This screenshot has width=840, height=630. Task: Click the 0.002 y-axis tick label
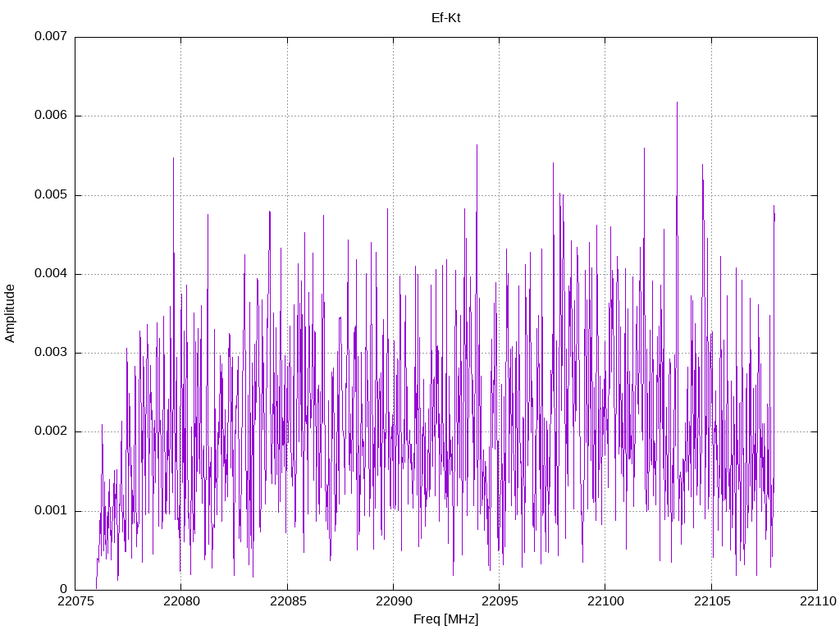click(51, 431)
